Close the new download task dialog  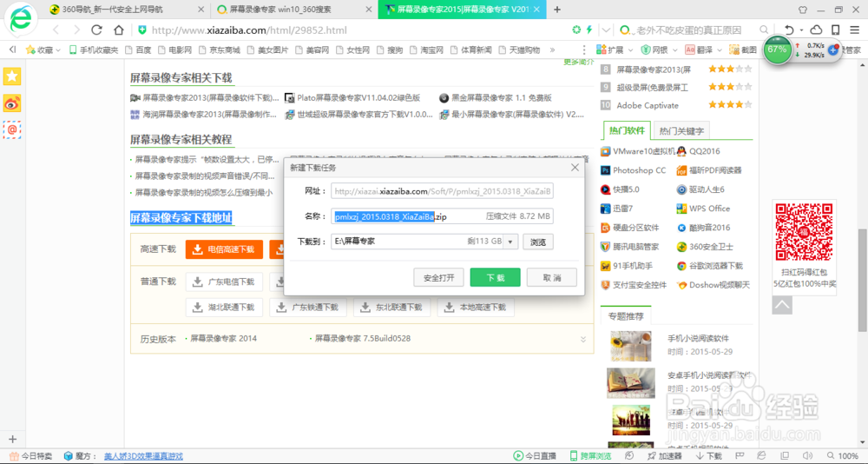(575, 168)
